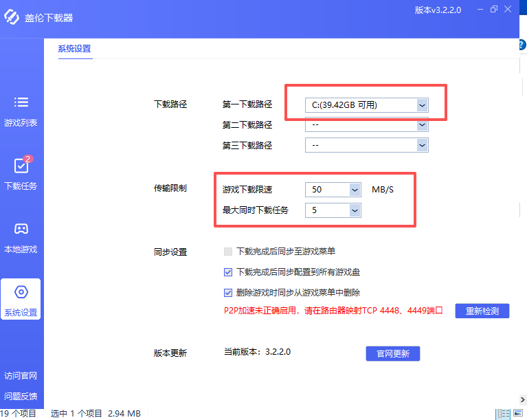Click the 版本v3.2.2.0 title bar text

pyautogui.click(x=438, y=10)
